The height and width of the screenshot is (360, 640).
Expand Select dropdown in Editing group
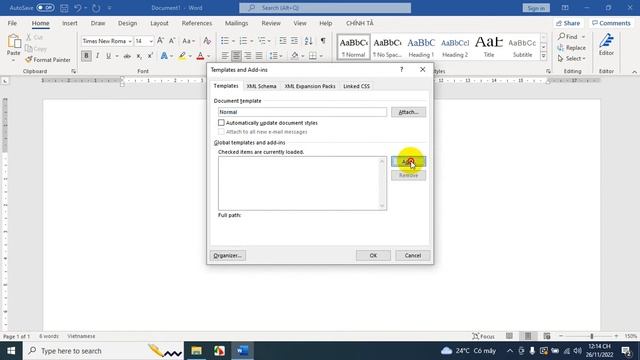(572, 59)
